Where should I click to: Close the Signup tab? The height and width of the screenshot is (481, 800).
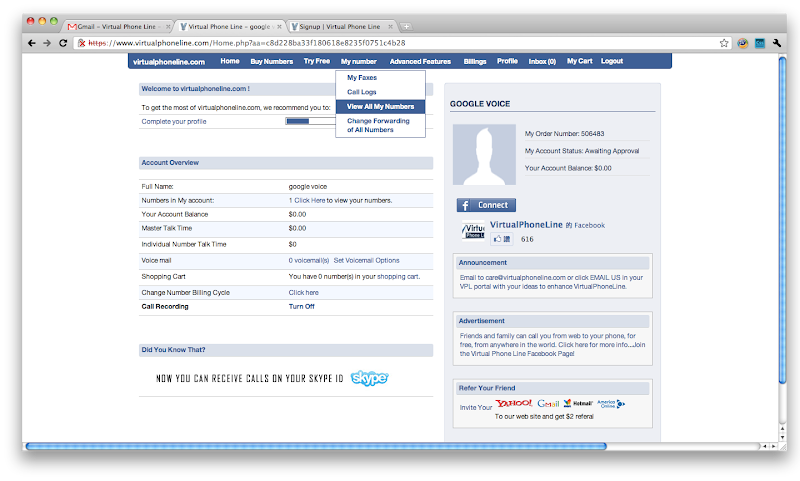tap(390, 27)
